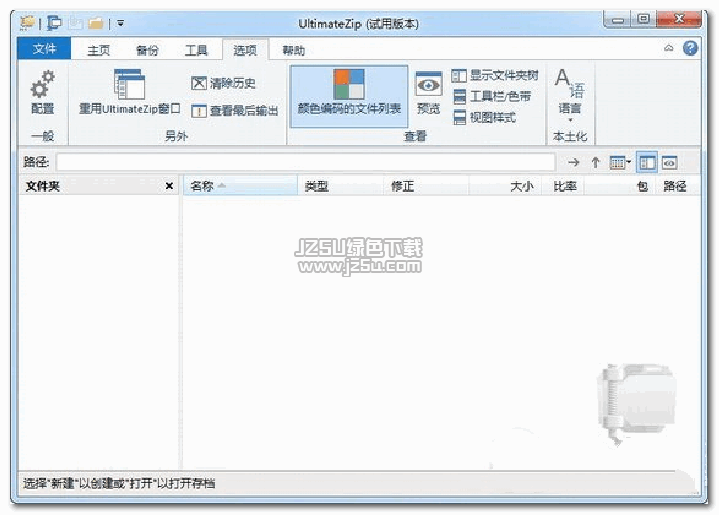Image resolution: width=719 pixels, height=515 pixels.
Task: Click the quick access open-folder icon
Action: click(95, 22)
